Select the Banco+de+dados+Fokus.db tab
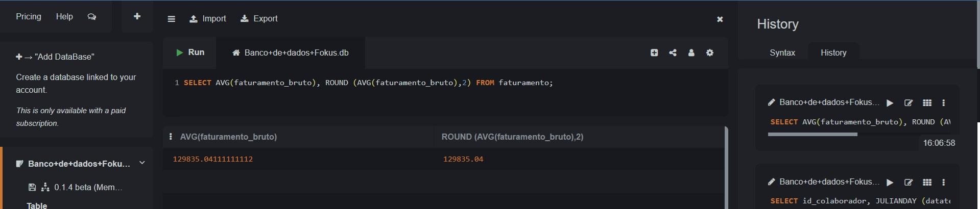Image resolution: width=980 pixels, height=209 pixels. point(291,53)
